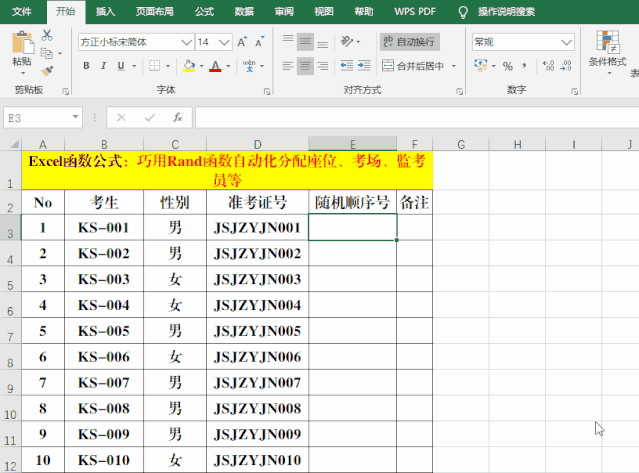Toggle bold formatting
This screenshot has width=639, height=473.
coord(87,66)
